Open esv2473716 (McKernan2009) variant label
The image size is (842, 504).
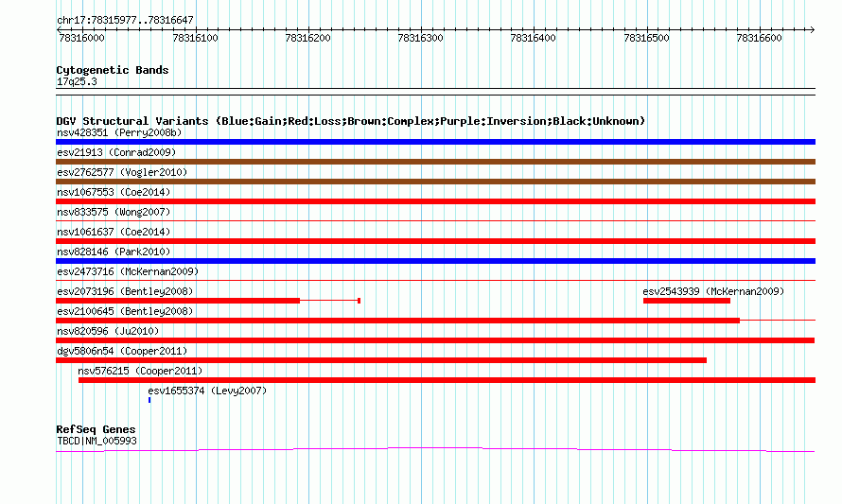[x=128, y=271]
